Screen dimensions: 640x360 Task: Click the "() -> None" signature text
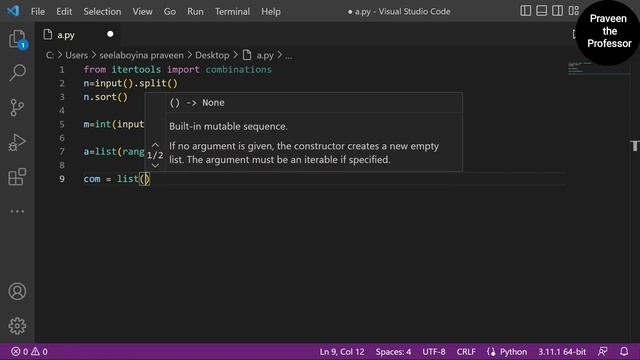(x=197, y=103)
